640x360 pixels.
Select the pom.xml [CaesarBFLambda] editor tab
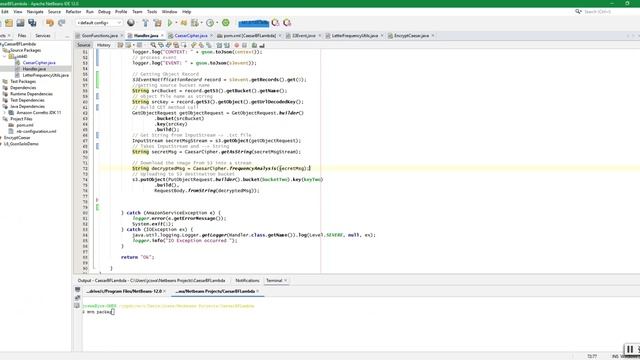[249, 36]
